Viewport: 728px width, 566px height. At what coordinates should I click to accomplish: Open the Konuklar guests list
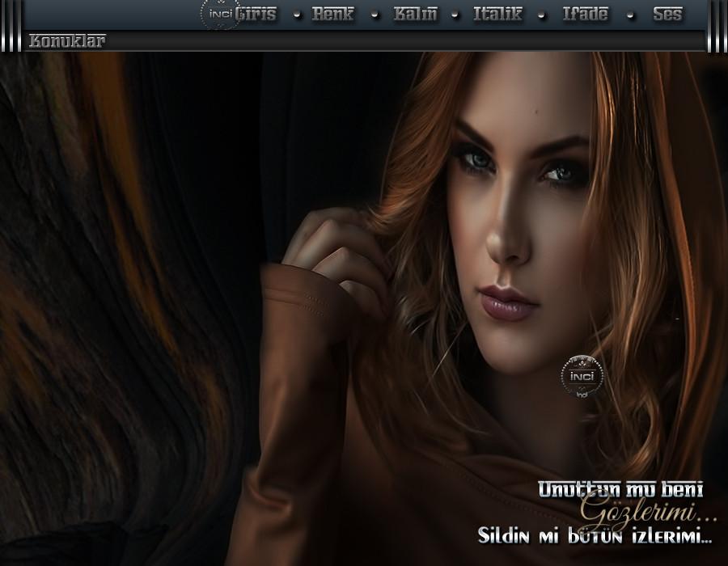click(67, 40)
